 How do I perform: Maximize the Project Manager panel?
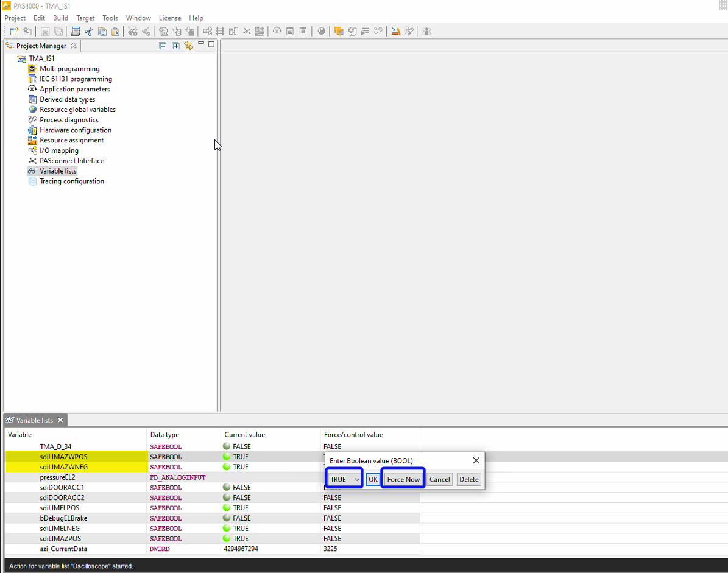(211, 44)
